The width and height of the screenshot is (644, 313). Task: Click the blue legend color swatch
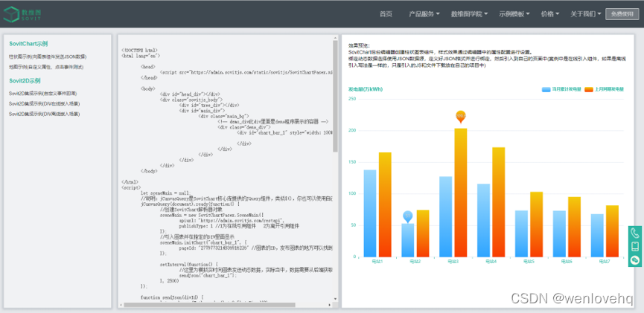(x=546, y=89)
